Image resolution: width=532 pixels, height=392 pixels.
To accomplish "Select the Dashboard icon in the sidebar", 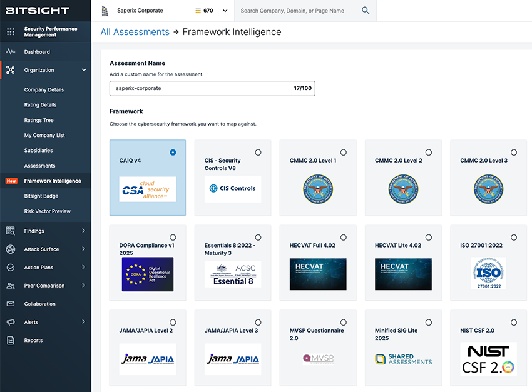I will click(x=11, y=51).
